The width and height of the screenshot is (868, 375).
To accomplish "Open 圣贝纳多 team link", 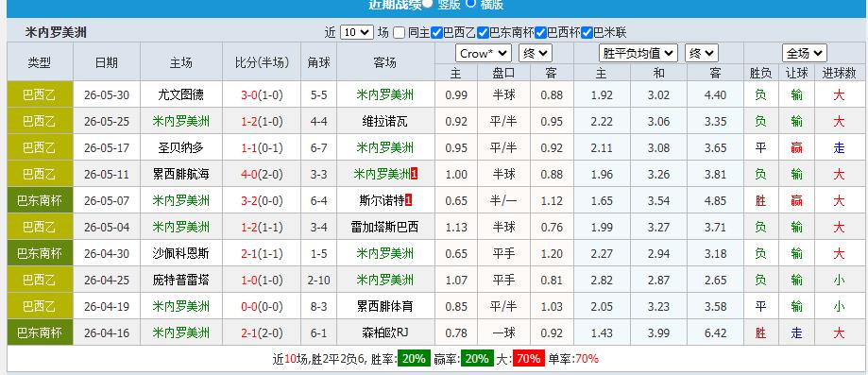I will tap(181, 148).
